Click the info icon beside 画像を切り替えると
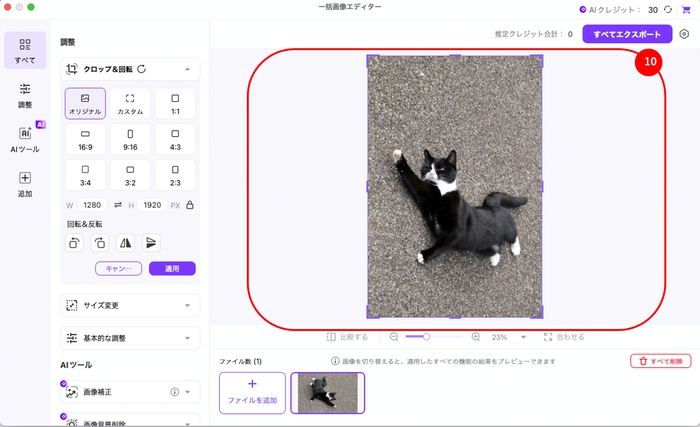Screen dimensions: 700x427 tap(335, 361)
